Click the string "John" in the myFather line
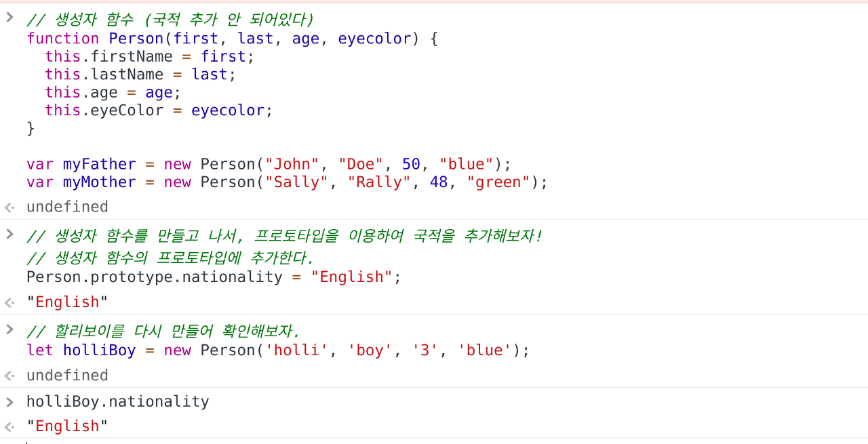 pyautogui.click(x=292, y=164)
